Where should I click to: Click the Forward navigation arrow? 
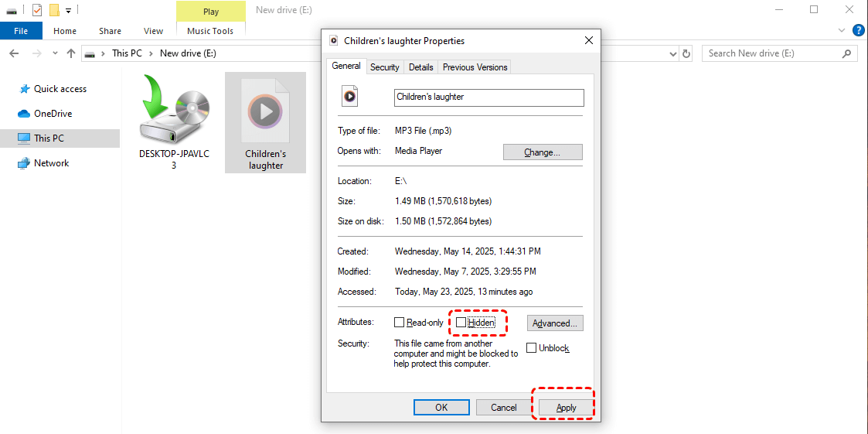(36, 53)
